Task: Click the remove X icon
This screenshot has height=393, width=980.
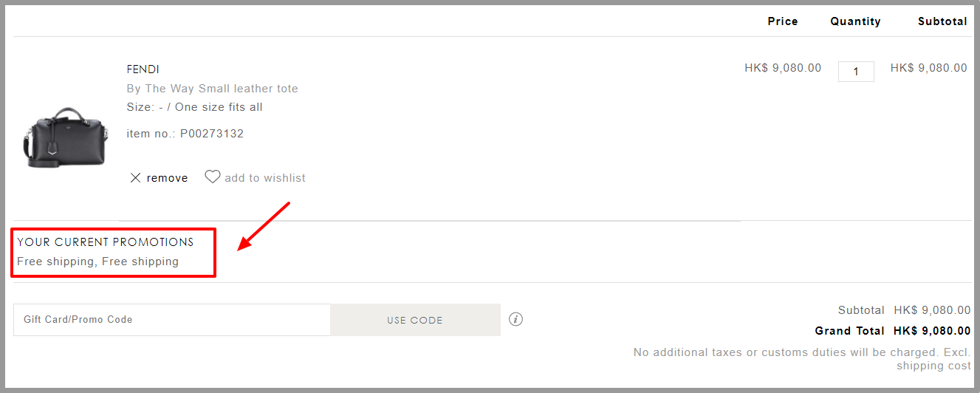Action: click(x=135, y=178)
